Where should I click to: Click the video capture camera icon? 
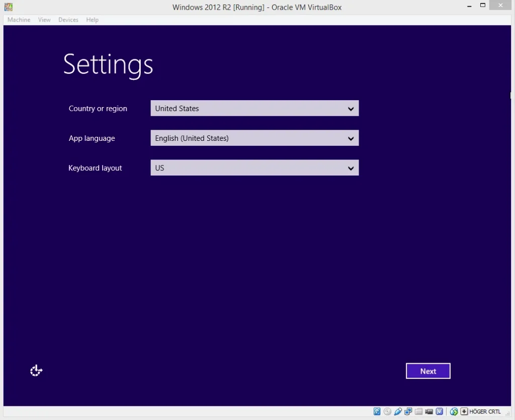click(x=429, y=411)
